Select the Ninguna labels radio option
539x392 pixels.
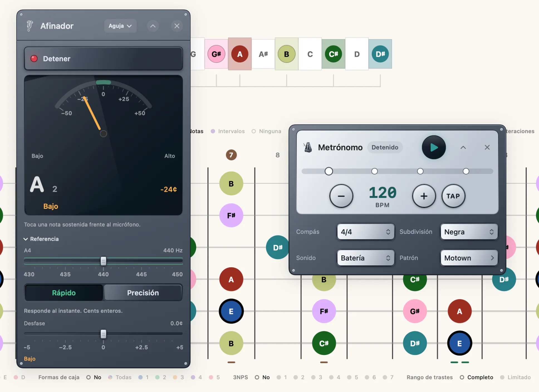click(x=266, y=131)
